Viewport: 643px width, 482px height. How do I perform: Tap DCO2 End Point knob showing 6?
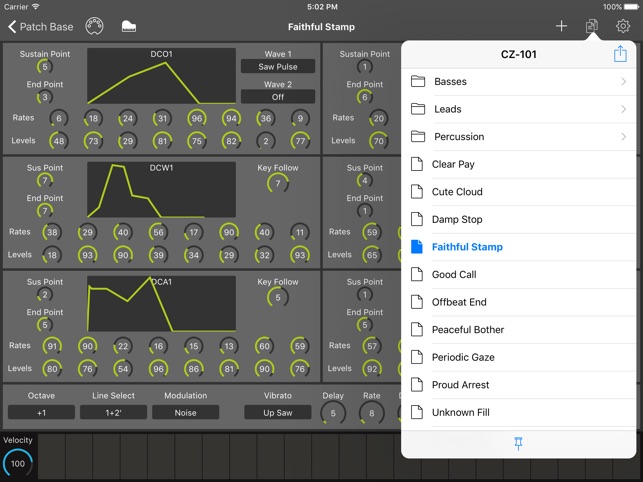(365, 97)
